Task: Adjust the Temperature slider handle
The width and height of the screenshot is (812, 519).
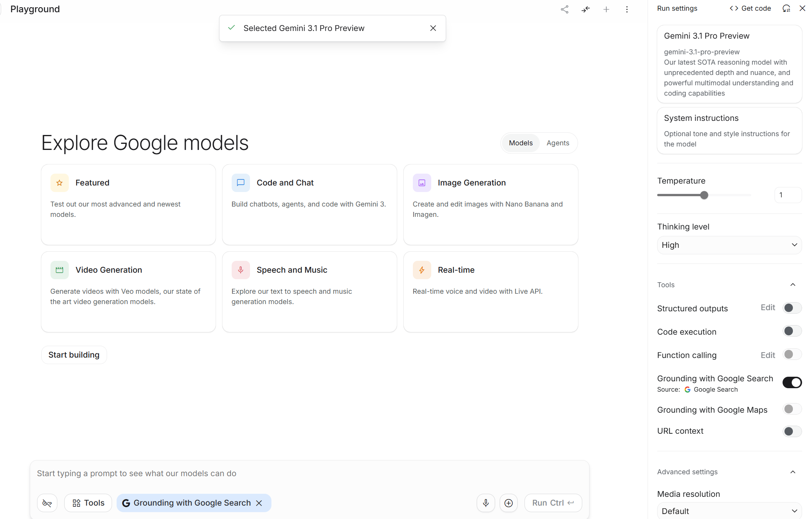Action: 704,195
